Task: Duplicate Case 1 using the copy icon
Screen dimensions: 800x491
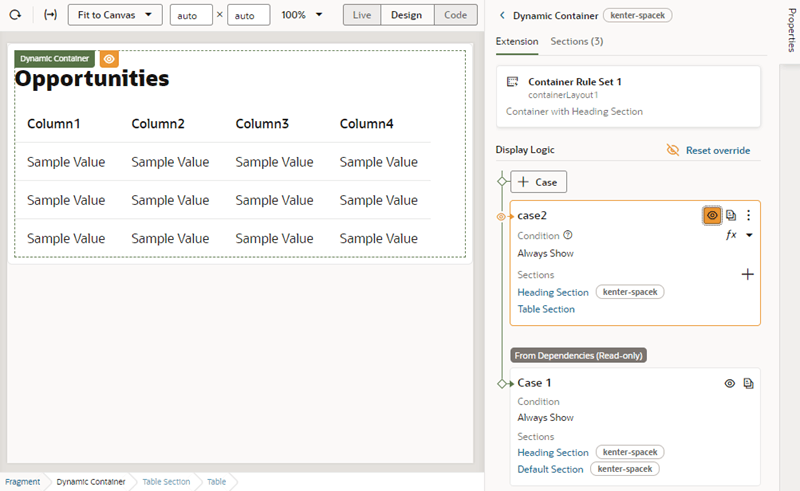Action: (748, 383)
